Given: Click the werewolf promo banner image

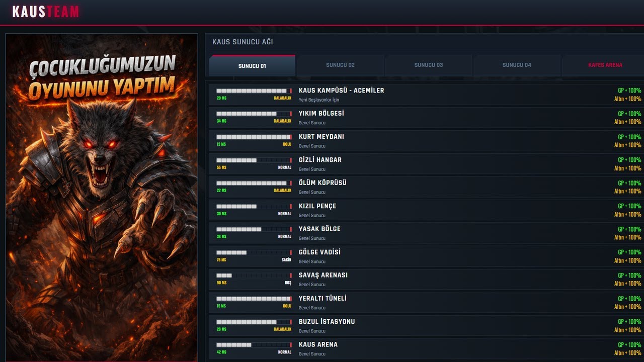Looking at the screenshot, I should [102, 198].
